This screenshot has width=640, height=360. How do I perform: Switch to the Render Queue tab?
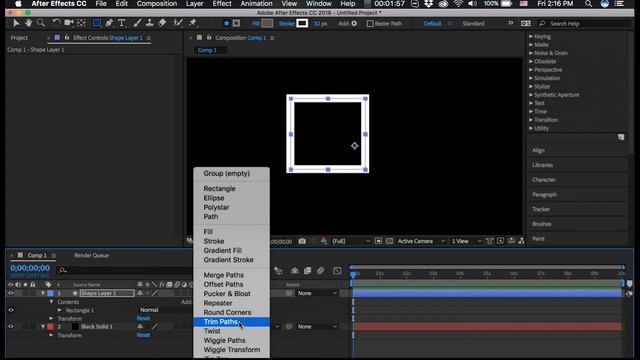point(91,256)
